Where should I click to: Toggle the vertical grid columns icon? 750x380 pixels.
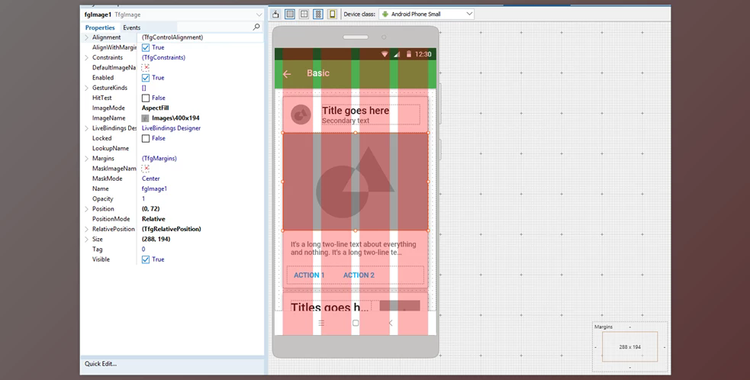click(318, 14)
